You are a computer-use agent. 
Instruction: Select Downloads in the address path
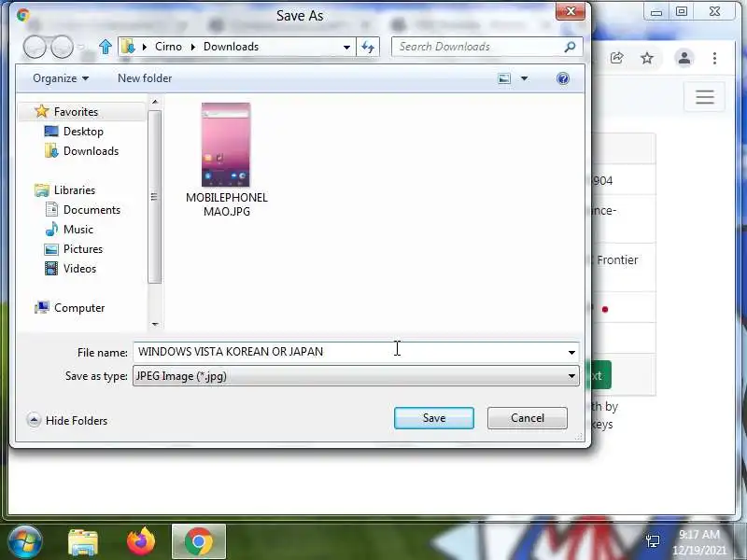231,47
